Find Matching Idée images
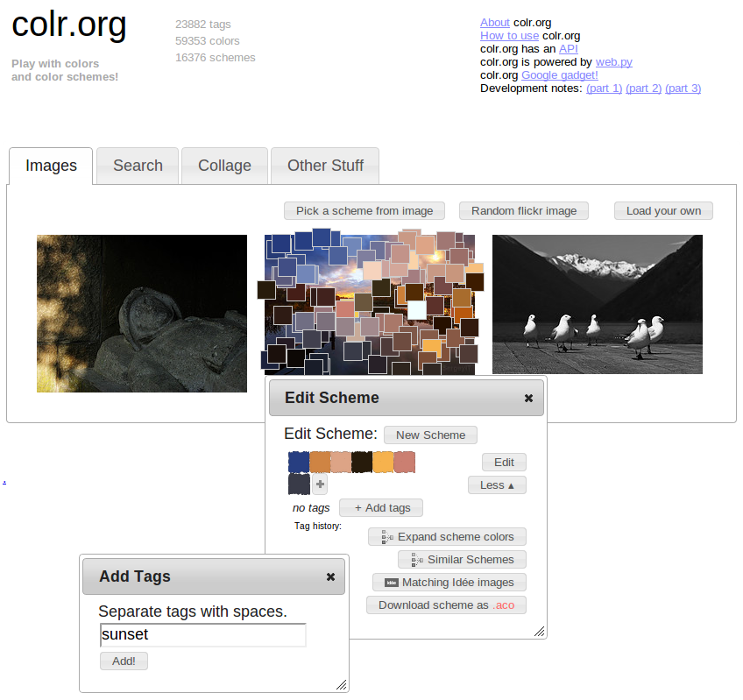Image resolution: width=743 pixels, height=700 pixels. [x=449, y=582]
